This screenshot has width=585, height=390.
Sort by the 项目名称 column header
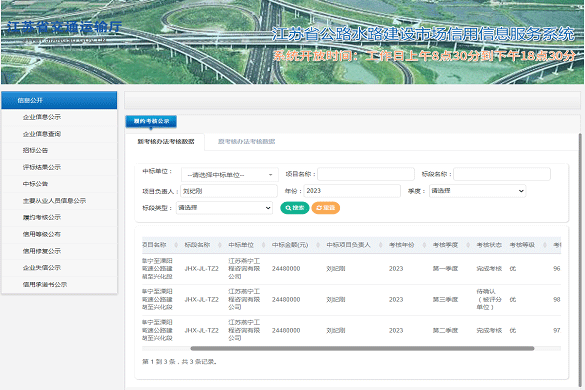154,245
